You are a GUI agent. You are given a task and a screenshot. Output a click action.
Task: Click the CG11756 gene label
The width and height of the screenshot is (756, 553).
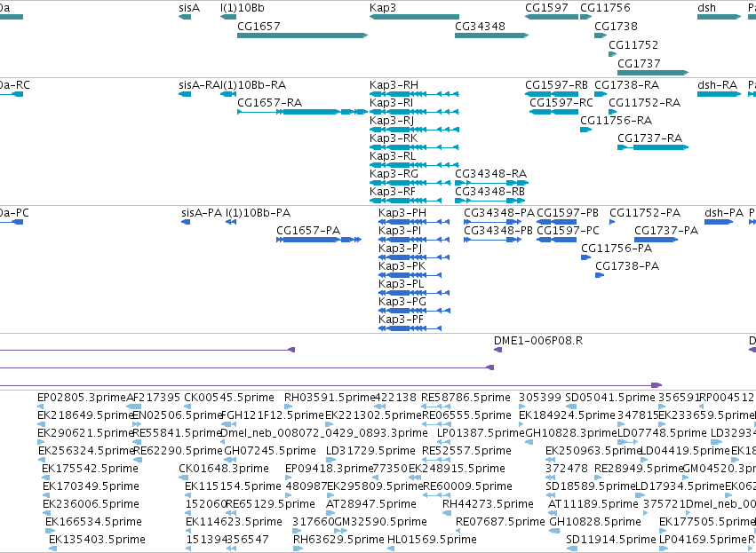(x=605, y=8)
